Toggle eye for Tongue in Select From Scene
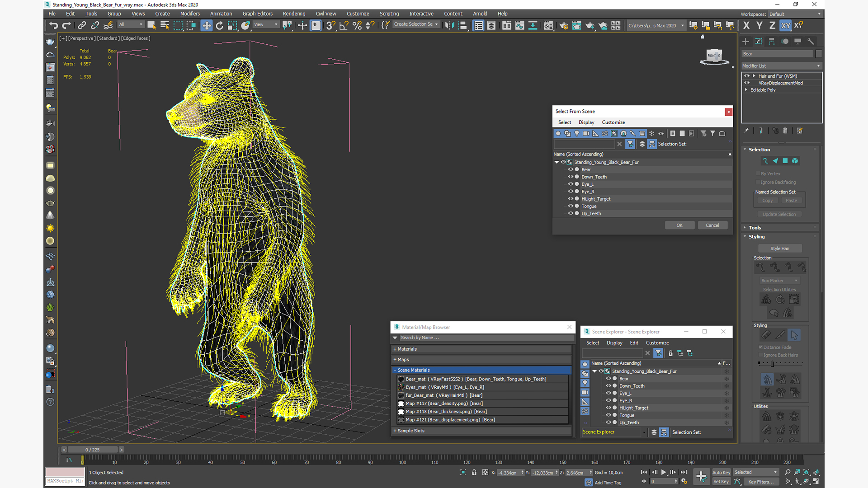This screenshot has width=868, height=488. click(x=571, y=206)
